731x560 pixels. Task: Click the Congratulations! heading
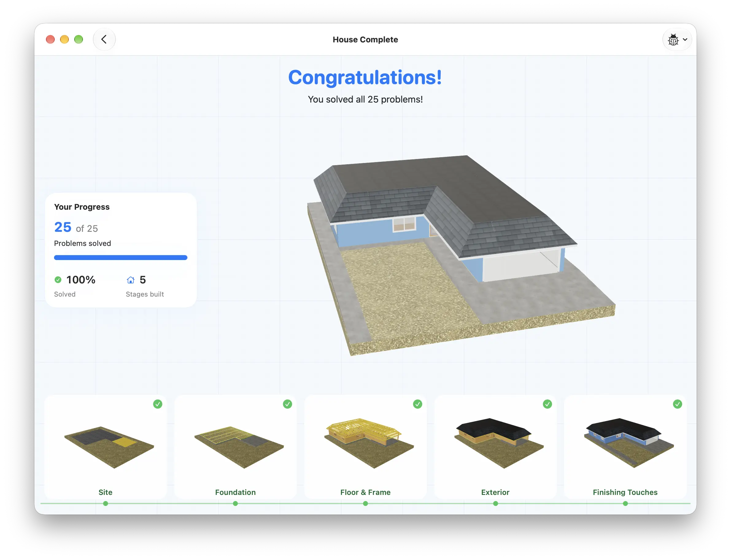(365, 78)
